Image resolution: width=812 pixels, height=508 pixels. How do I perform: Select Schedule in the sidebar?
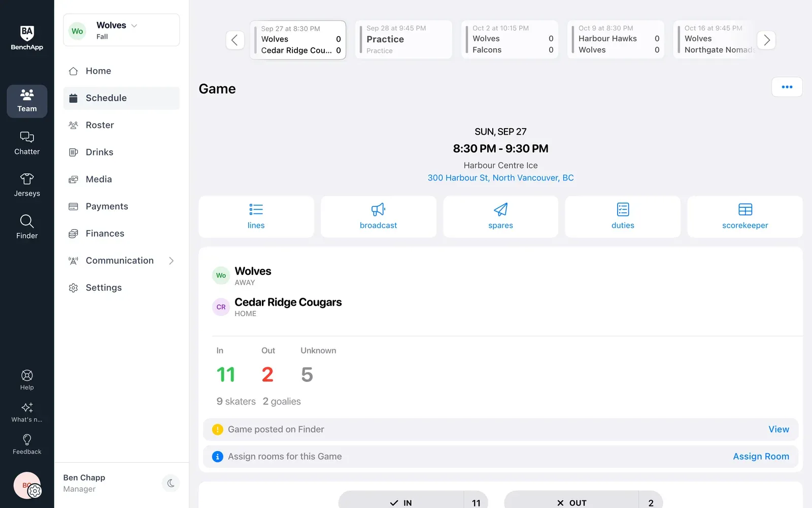click(121, 98)
